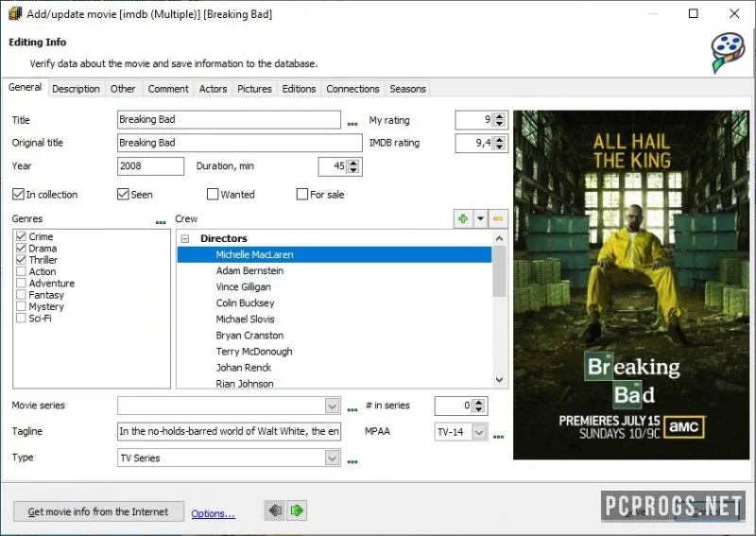Viewport: 756px width, 536px height.
Task: Click crew list scroll down arrow
Action: [x=500, y=380]
